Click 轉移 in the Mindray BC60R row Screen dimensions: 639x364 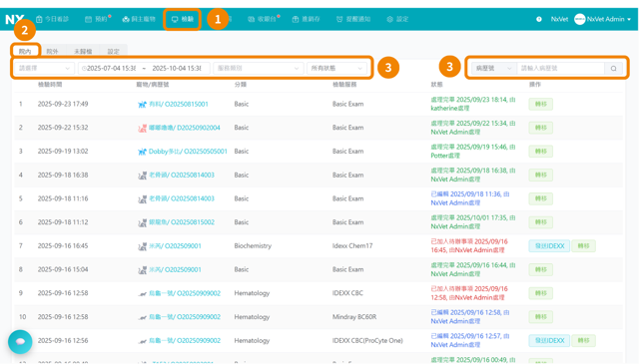[x=541, y=317]
